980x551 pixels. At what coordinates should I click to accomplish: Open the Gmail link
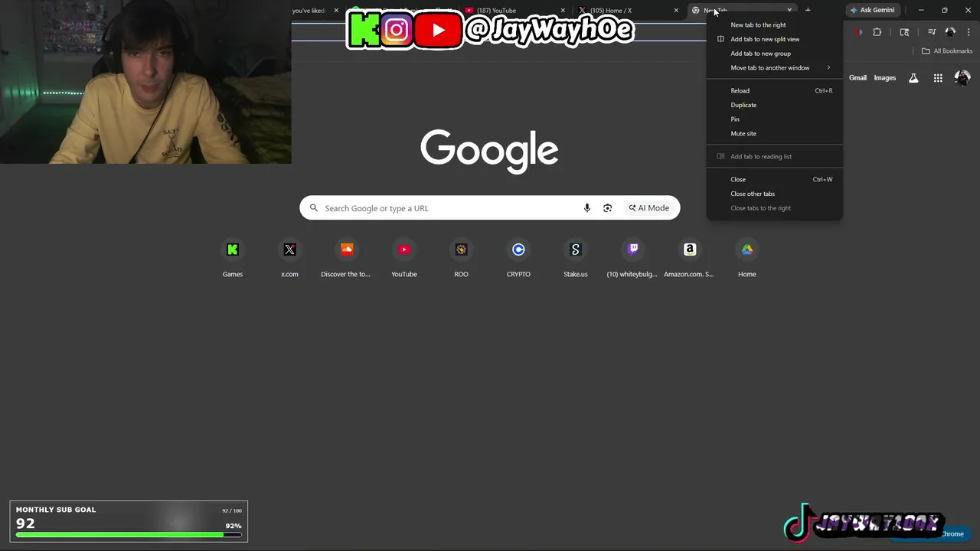(x=857, y=78)
